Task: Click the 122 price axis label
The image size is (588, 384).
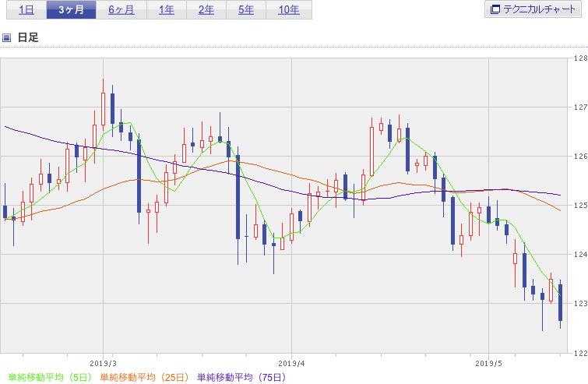Action: point(580,353)
